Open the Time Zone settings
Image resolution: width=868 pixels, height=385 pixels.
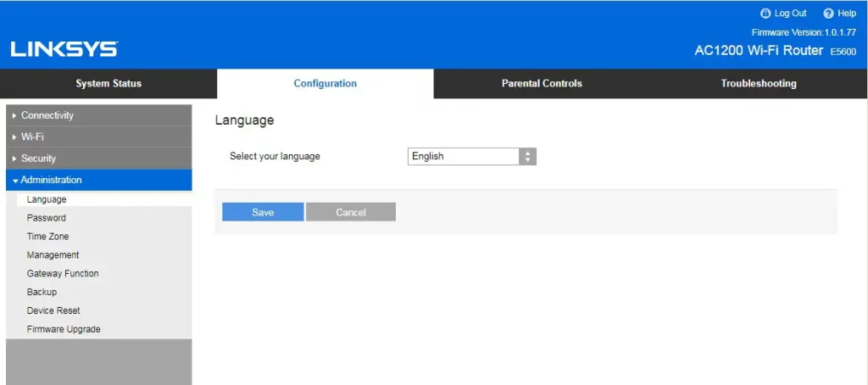pyautogui.click(x=48, y=237)
